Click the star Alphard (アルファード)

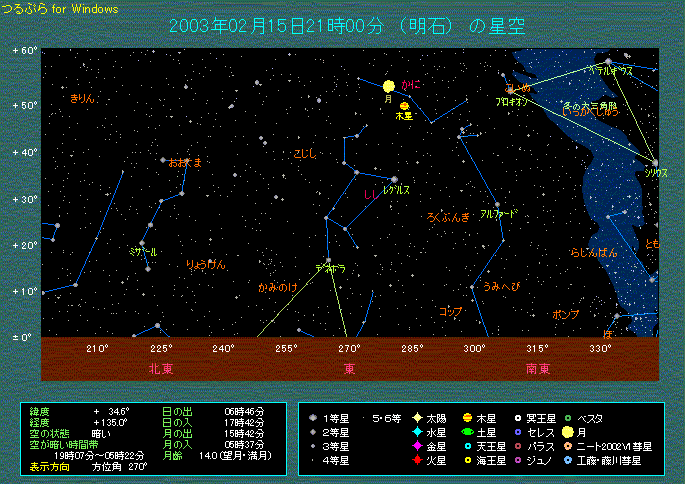click(496, 206)
